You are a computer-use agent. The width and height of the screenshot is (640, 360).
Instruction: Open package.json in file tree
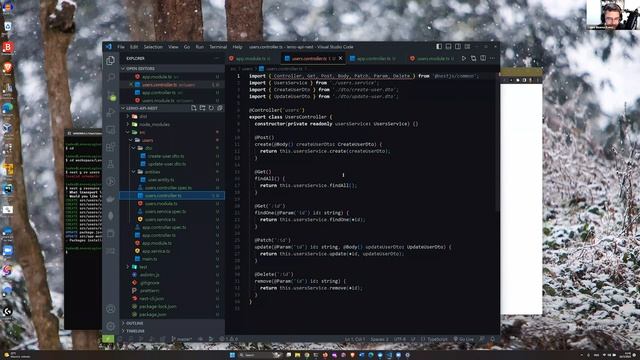click(x=172, y=314)
